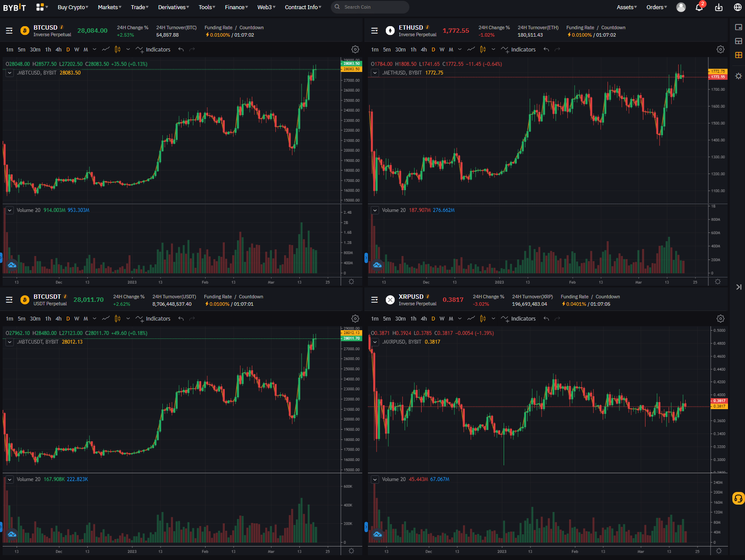The image size is (745, 560).
Task: Open the Assets menu
Action: [627, 7]
